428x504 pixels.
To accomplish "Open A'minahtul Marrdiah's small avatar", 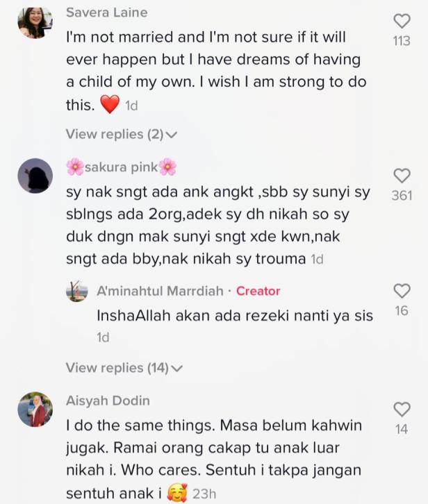I will click(77, 291).
